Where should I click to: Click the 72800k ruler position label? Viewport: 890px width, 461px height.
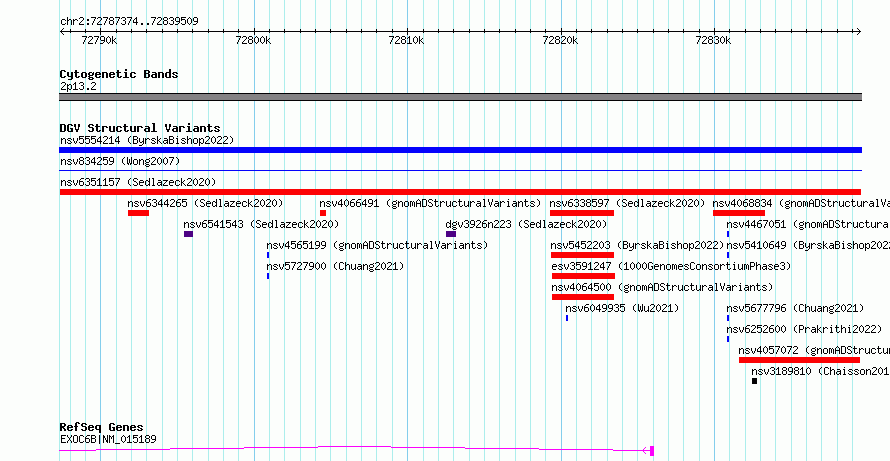click(x=253, y=41)
